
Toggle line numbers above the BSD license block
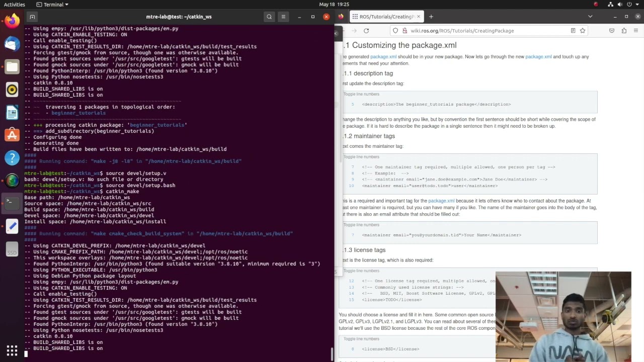361,339
